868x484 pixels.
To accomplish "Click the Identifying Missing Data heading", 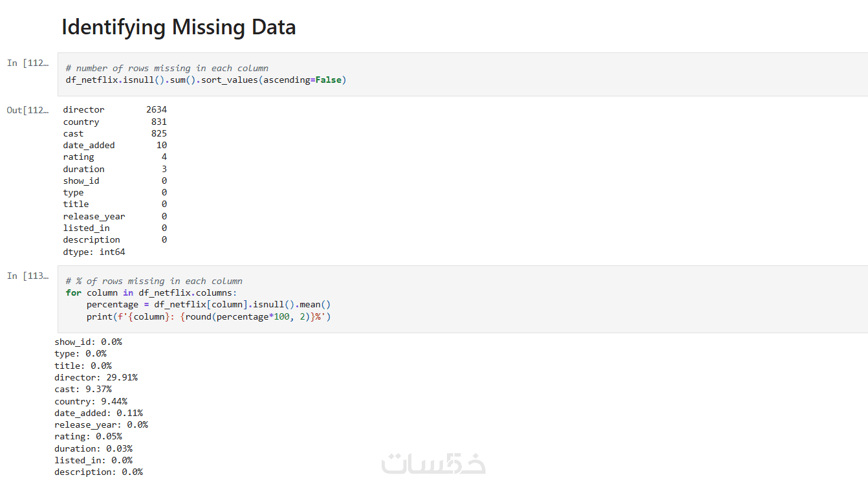I will 179,27.
